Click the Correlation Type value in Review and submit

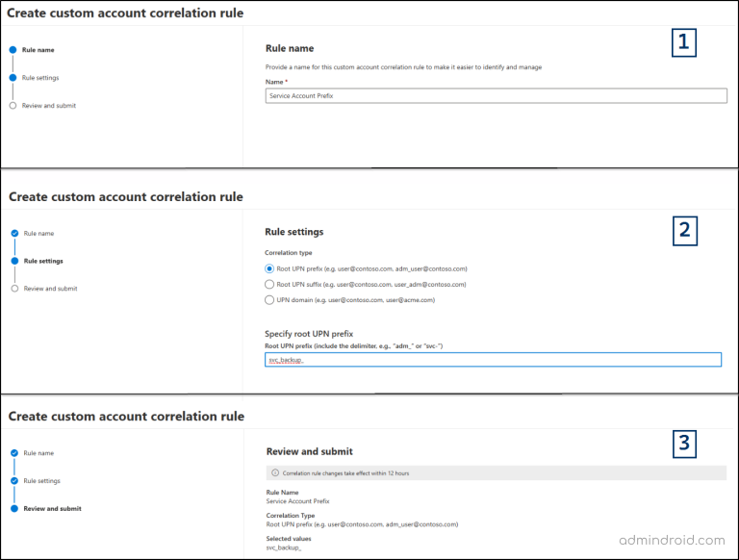362,524
